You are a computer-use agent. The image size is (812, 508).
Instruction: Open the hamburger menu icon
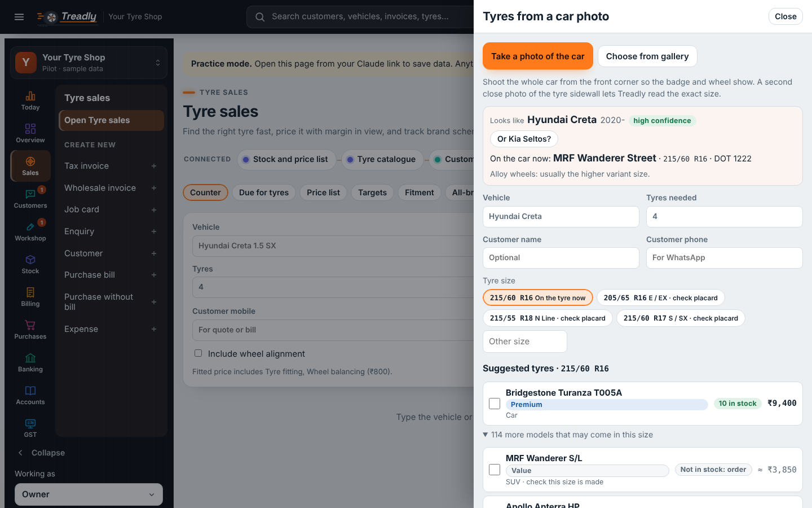tap(19, 17)
